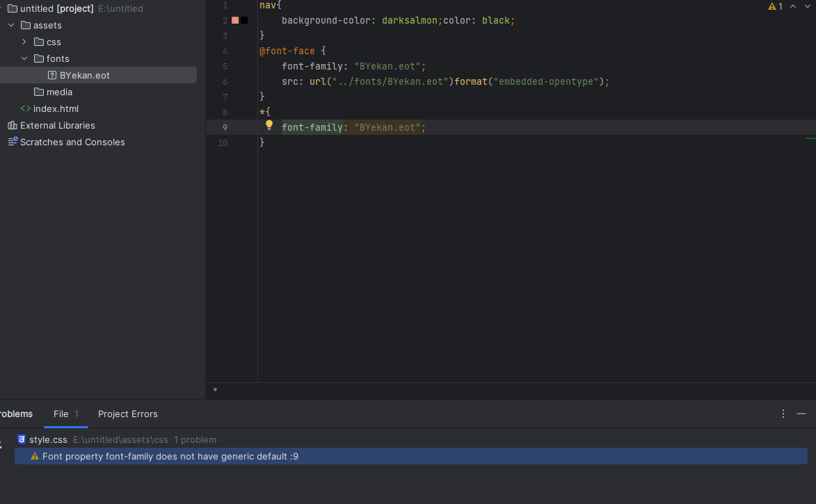Screen dimensions: 816x504
Task: Switch to the Project Errors tab
Action: coord(127,414)
